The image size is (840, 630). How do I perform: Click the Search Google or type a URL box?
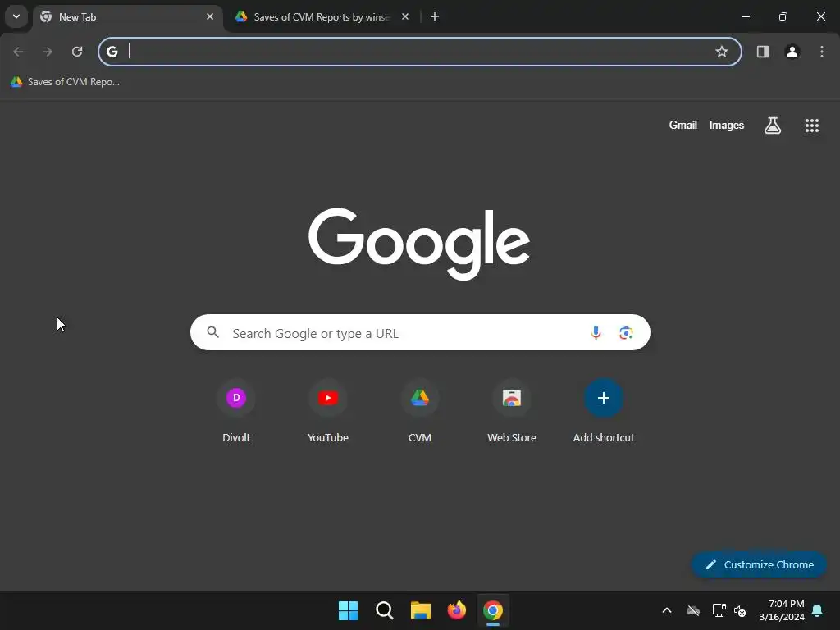(x=420, y=333)
